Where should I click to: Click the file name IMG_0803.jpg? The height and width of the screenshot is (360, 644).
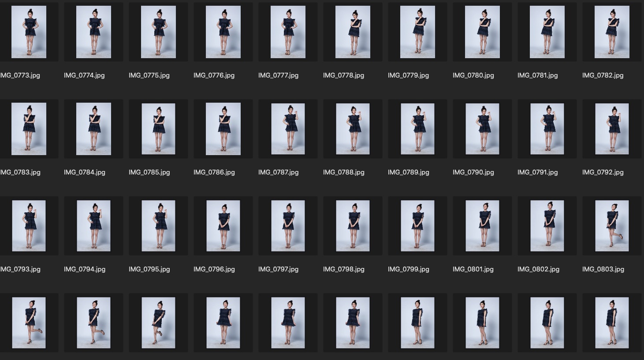click(603, 269)
